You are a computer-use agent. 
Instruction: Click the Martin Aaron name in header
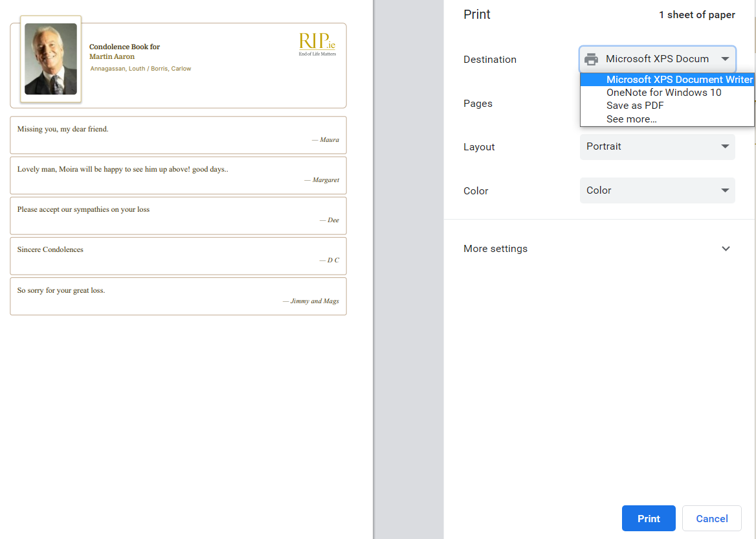coord(112,57)
